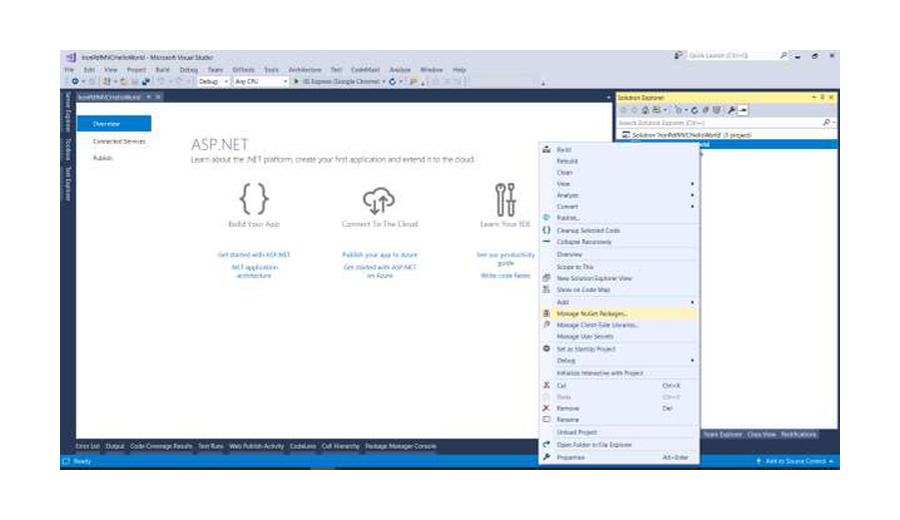Viewport: 900px width, 520px height.
Task: Open the Server Explorer vertical side tab
Action: click(68, 111)
